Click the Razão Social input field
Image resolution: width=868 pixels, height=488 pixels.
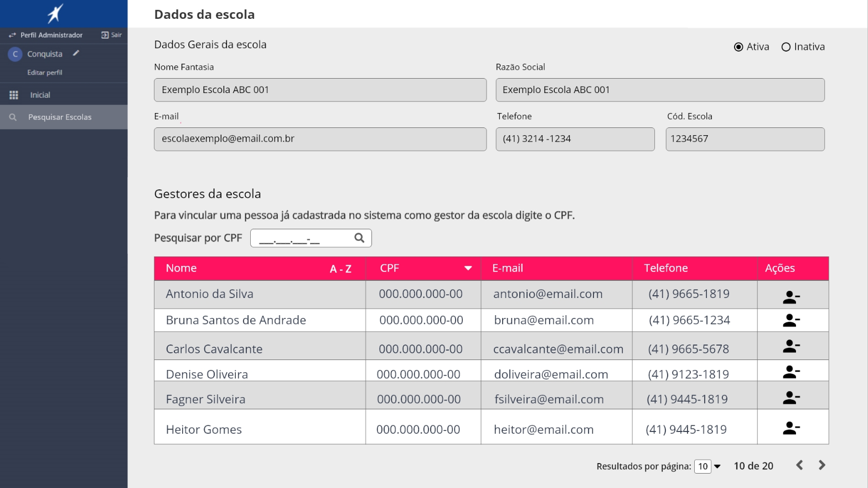[660, 90]
